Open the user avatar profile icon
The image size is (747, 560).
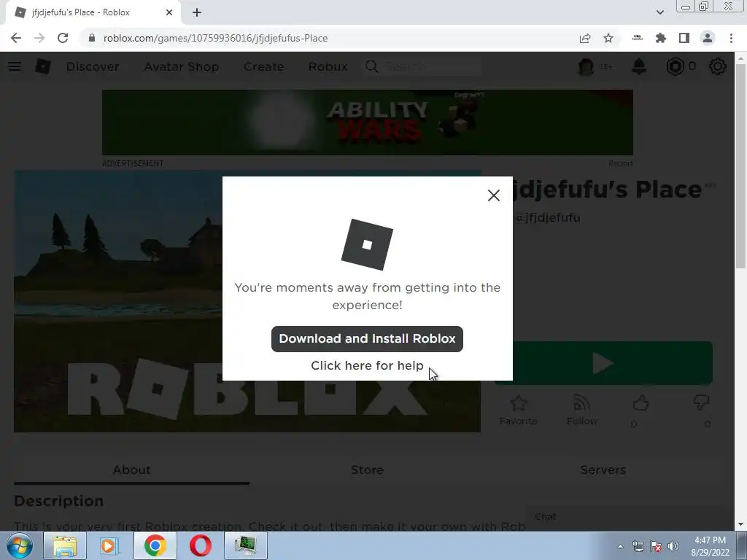click(x=586, y=66)
